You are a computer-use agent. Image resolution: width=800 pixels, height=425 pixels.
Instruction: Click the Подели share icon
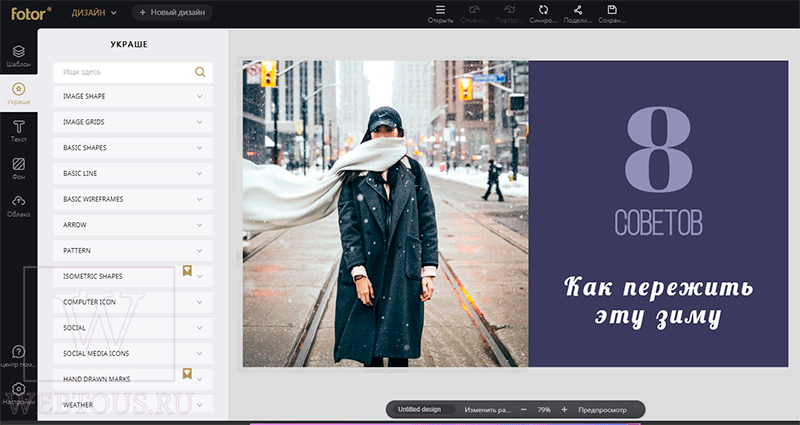pos(578,10)
